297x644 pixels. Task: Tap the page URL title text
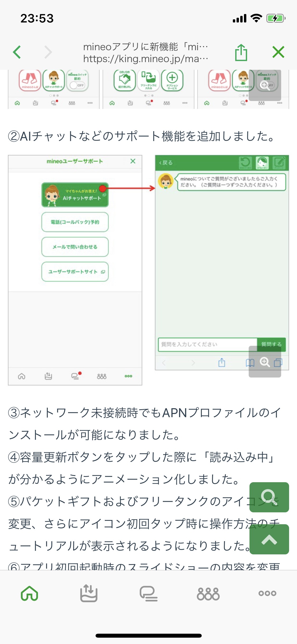pyautogui.click(x=146, y=53)
